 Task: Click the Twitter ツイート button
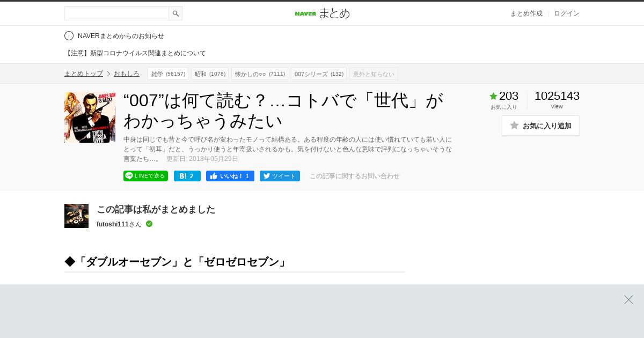click(280, 176)
